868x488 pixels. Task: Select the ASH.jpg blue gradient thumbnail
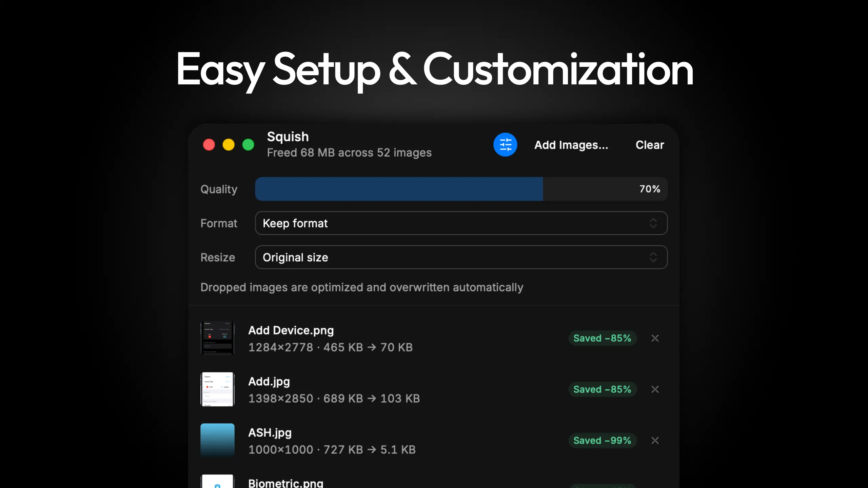[x=217, y=441]
